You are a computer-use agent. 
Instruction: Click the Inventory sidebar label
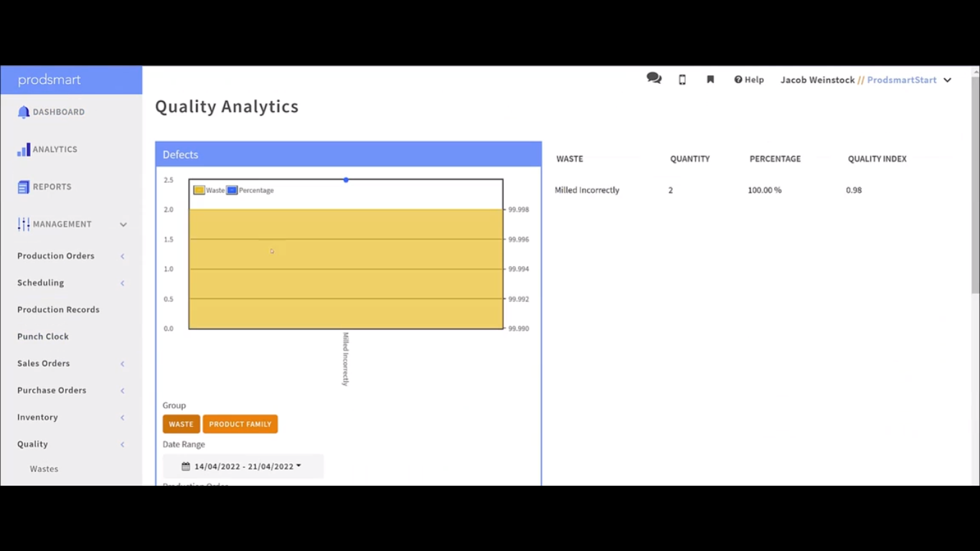point(37,418)
